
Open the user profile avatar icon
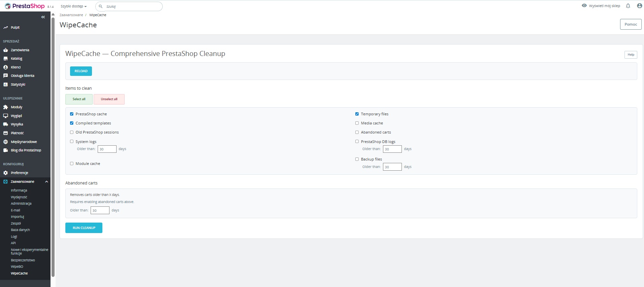(x=639, y=6)
